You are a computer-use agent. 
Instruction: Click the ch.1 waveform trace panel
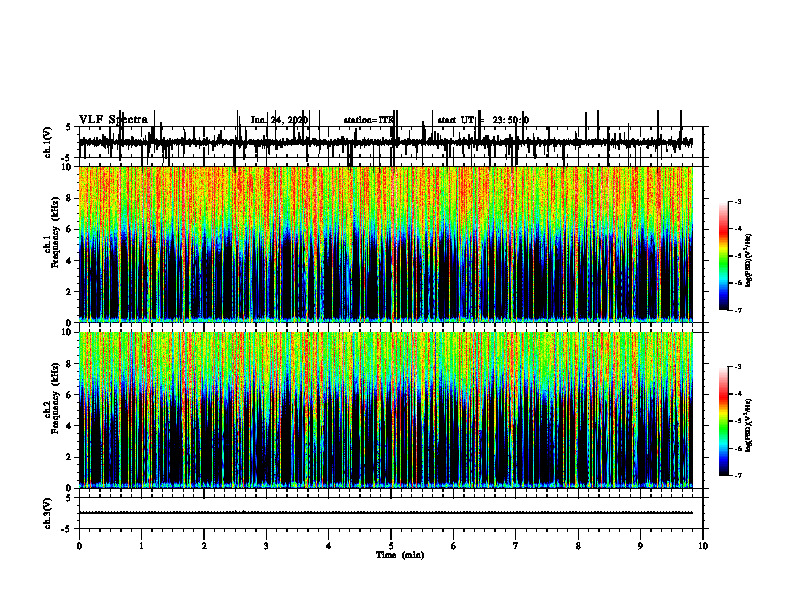390,142
